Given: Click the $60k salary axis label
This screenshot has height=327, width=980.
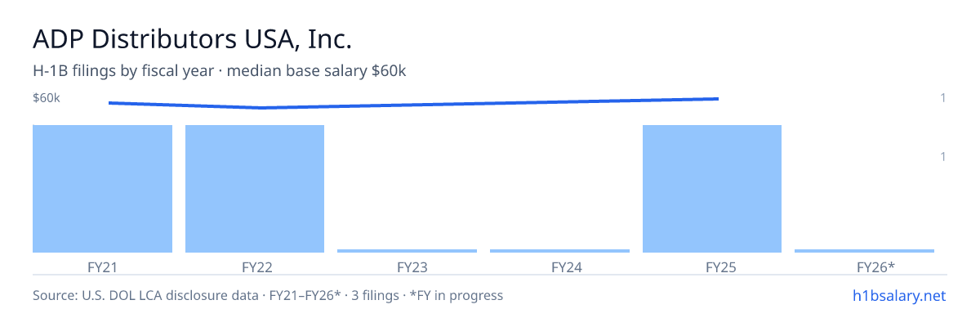Looking at the screenshot, I should [47, 98].
